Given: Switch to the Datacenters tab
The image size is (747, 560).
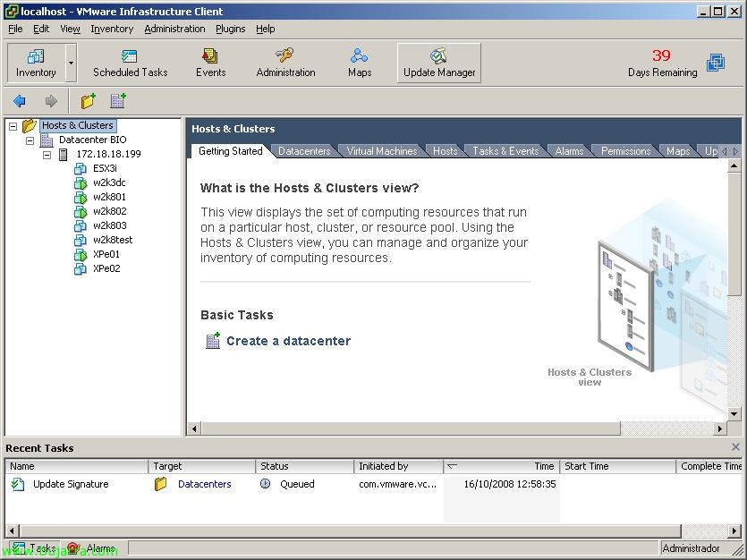Looking at the screenshot, I should point(304,151).
